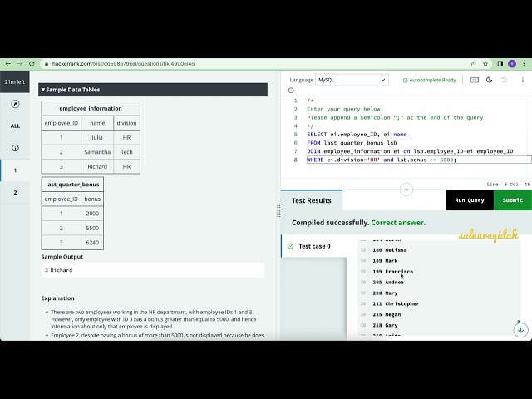Click the Tech division cell
This screenshot has height=399, width=532.
[x=126, y=152]
